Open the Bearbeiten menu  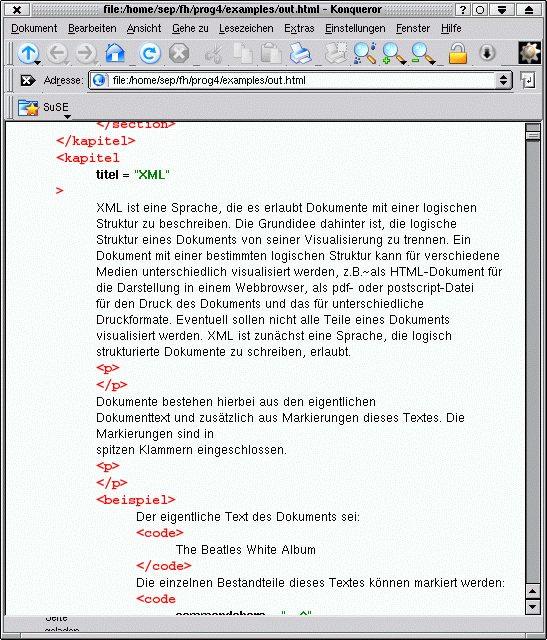point(92,29)
